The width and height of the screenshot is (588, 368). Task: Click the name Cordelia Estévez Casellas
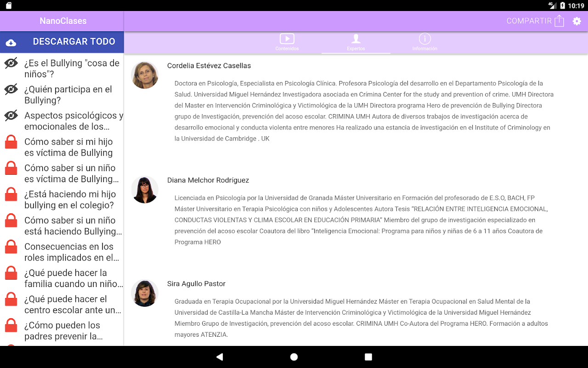click(209, 66)
